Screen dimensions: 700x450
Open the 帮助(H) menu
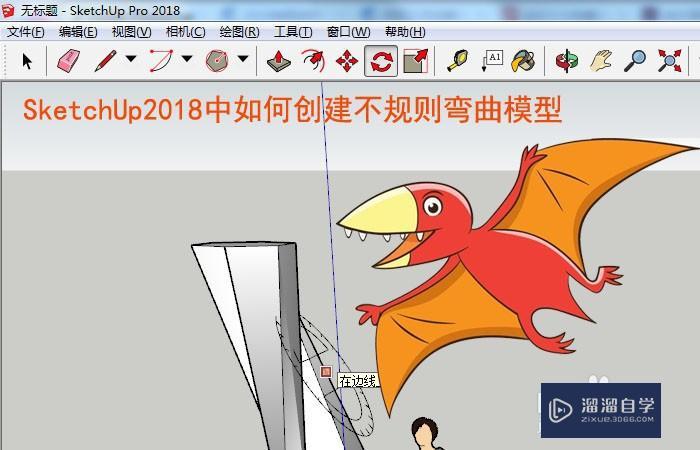click(405, 32)
